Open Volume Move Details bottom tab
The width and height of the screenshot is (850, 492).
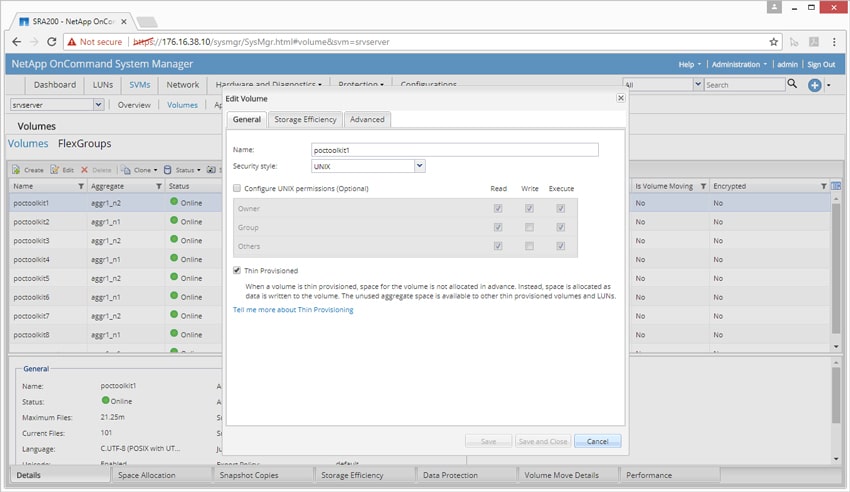568,475
